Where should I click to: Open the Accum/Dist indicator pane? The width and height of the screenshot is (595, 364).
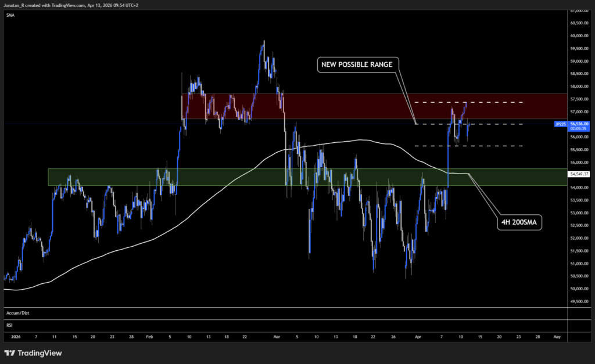tap(17, 313)
